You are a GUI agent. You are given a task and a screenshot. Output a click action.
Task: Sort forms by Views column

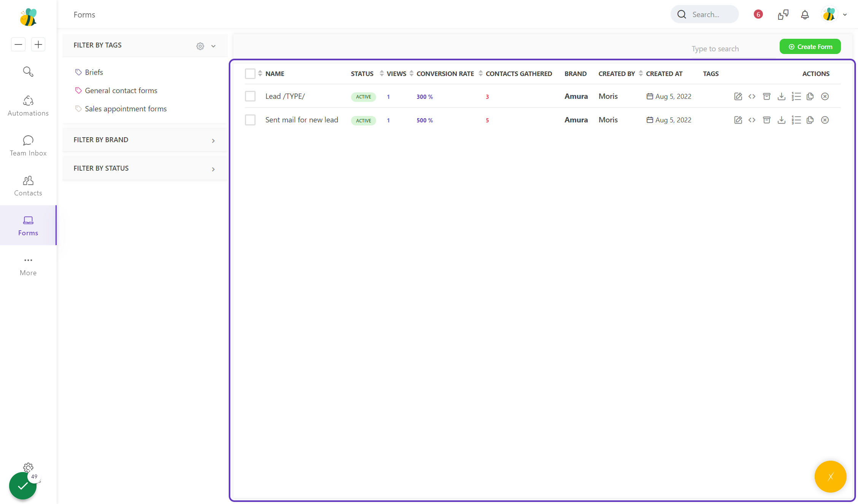(x=381, y=73)
